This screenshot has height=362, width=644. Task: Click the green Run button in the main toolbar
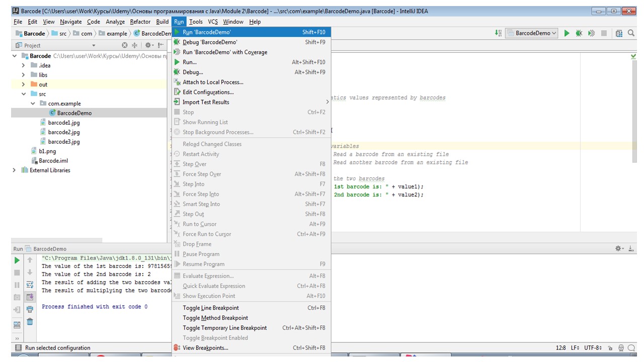click(567, 33)
